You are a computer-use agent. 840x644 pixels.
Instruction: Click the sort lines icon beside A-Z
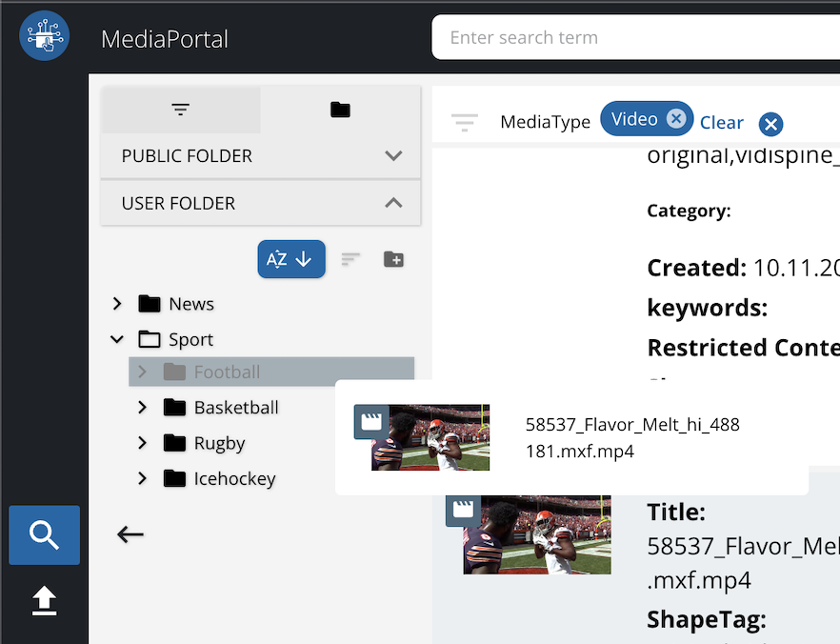pyautogui.click(x=351, y=259)
